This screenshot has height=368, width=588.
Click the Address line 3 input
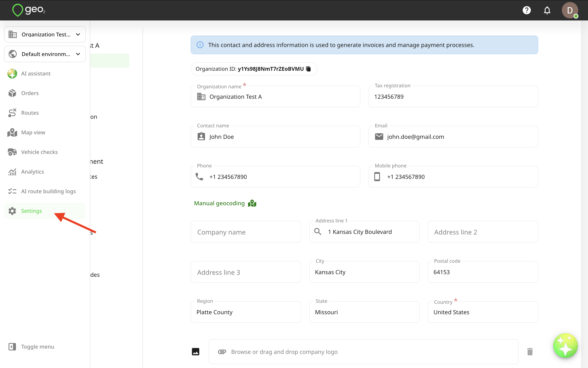click(246, 272)
